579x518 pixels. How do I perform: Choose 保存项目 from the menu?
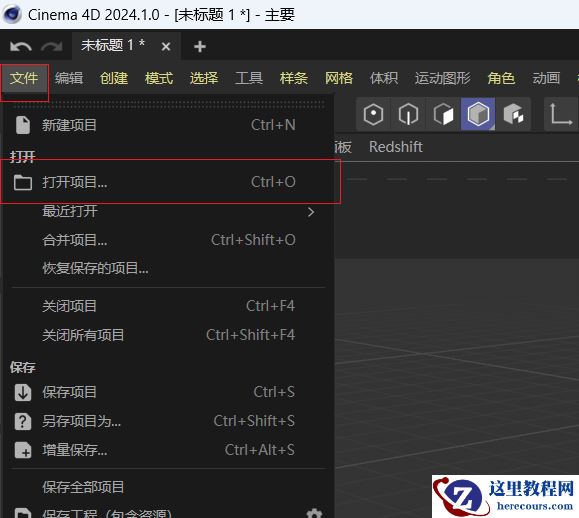[168, 392]
